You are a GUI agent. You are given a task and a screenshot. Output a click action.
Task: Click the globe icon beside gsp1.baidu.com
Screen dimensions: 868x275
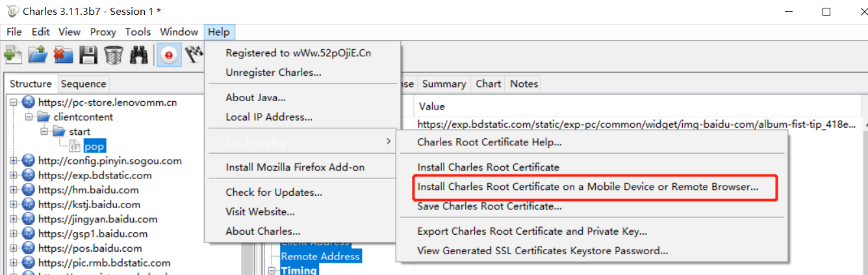pos(28,233)
